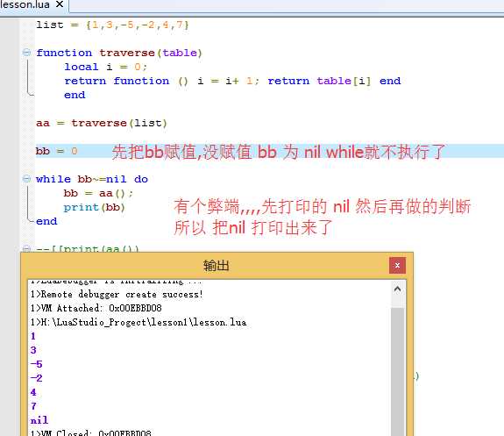Click output value '-5'
The image size is (504, 436).
[36, 364]
